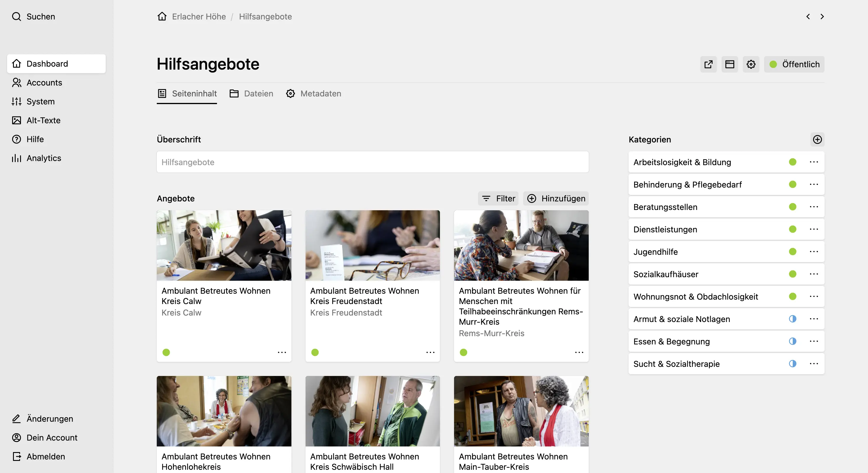Click the Hinzufügen button

pyautogui.click(x=555, y=198)
